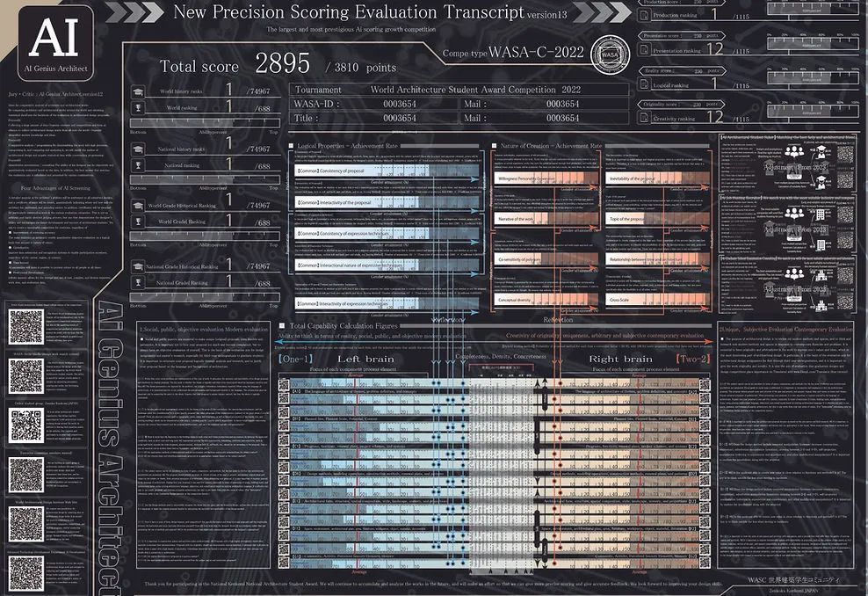This screenshot has height=596, width=868.
Task: Click the round WASA seal emblem
Action: [610, 55]
